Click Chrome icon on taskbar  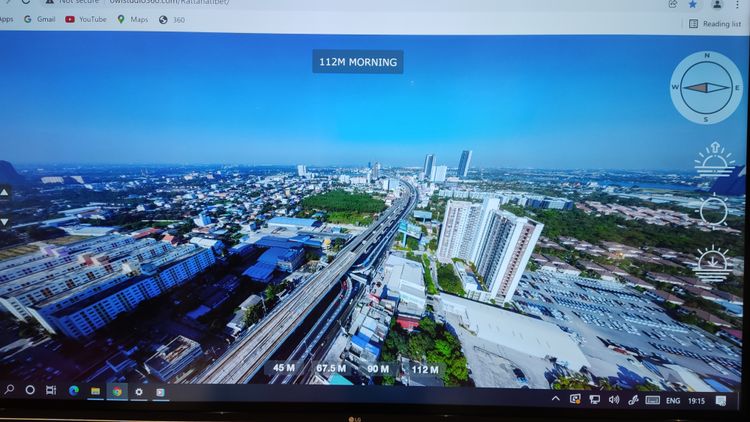tap(117, 391)
